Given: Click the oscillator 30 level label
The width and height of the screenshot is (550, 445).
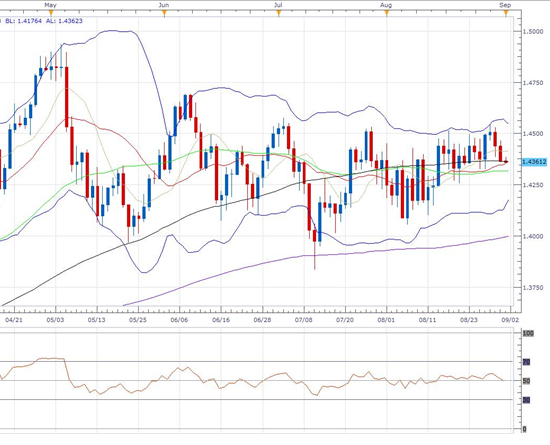Looking at the screenshot, I should (526, 400).
